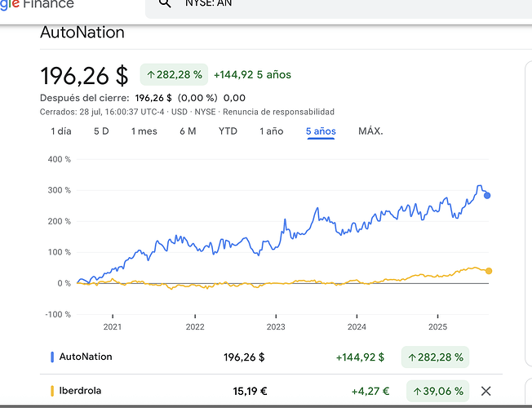Select the 5 D time range

[101, 131]
